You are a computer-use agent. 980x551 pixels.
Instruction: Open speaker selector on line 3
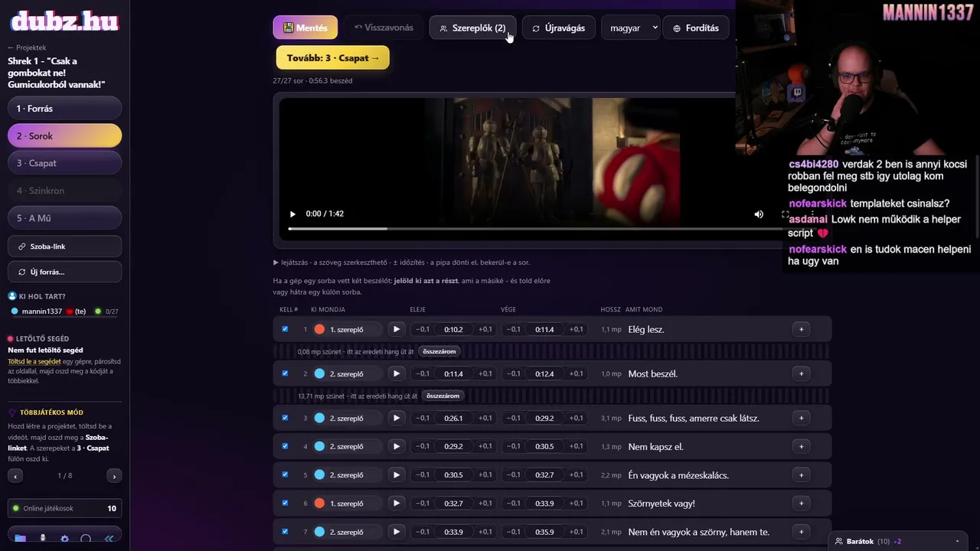(x=347, y=418)
